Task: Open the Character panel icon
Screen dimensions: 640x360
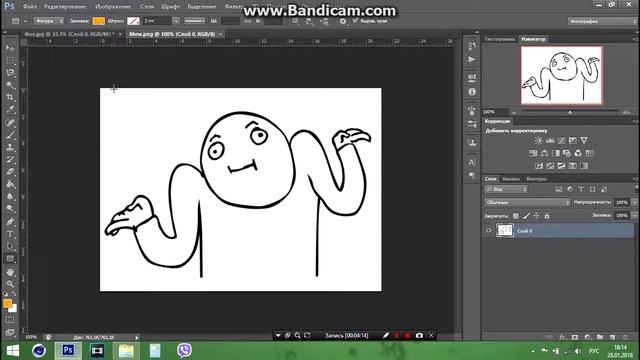Action: point(472,162)
